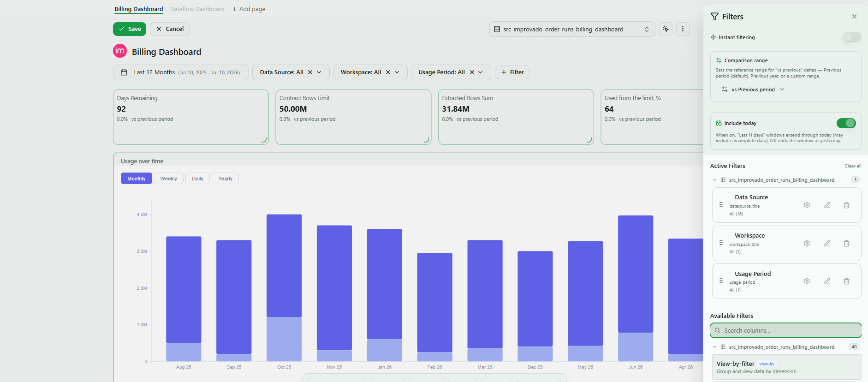Screen dimensions: 868x382
Task: Turn off the Include today switch
Action: [x=846, y=123]
